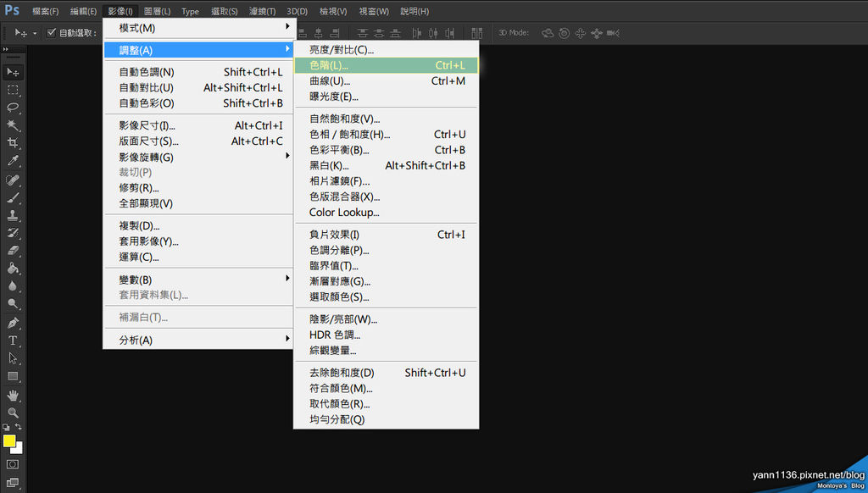Open the 圖層(L) menu
Image resolution: width=868 pixels, height=493 pixels.
(157, 11)
